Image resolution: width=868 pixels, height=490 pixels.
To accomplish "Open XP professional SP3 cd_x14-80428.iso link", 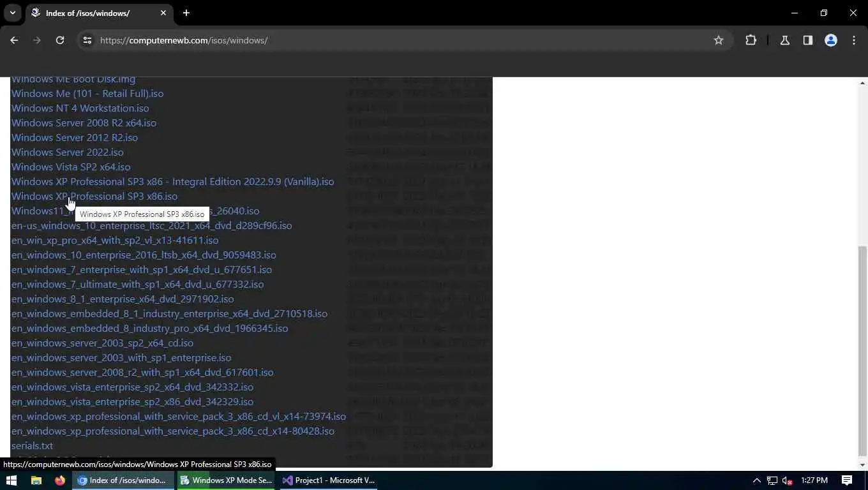I will (173, 431).
